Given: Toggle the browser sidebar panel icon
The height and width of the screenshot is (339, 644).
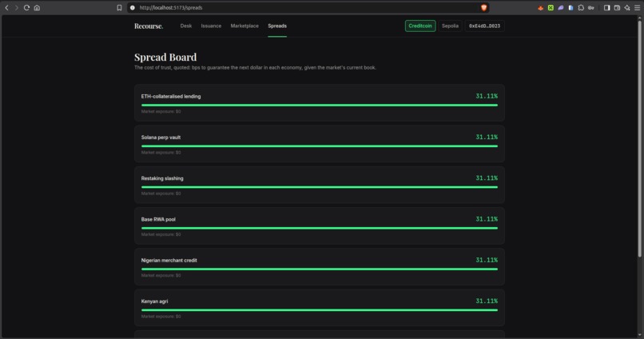Looking at the screenshot, I should tap(606, 8).
